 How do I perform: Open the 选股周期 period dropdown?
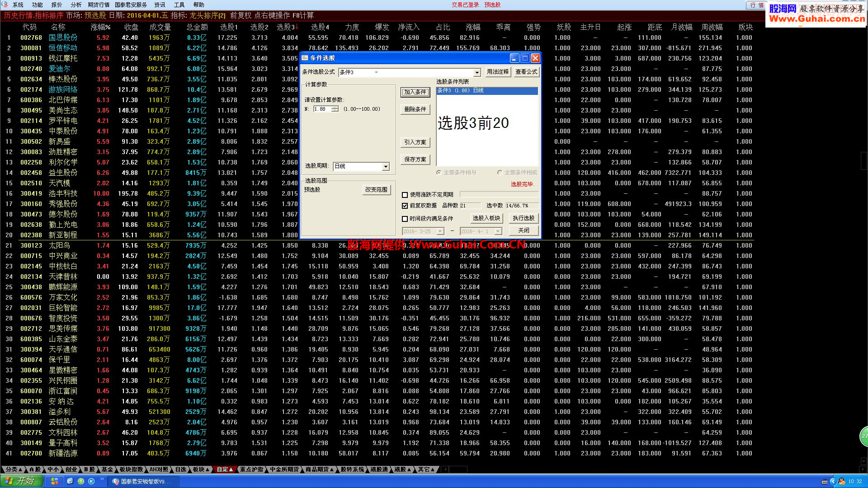(x=386, y=167)
